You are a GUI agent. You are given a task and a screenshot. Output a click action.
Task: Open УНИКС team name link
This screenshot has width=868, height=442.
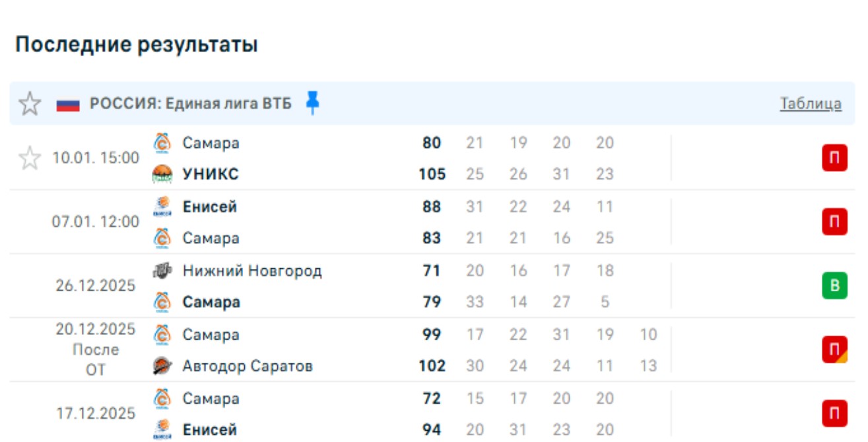(211, 174)
